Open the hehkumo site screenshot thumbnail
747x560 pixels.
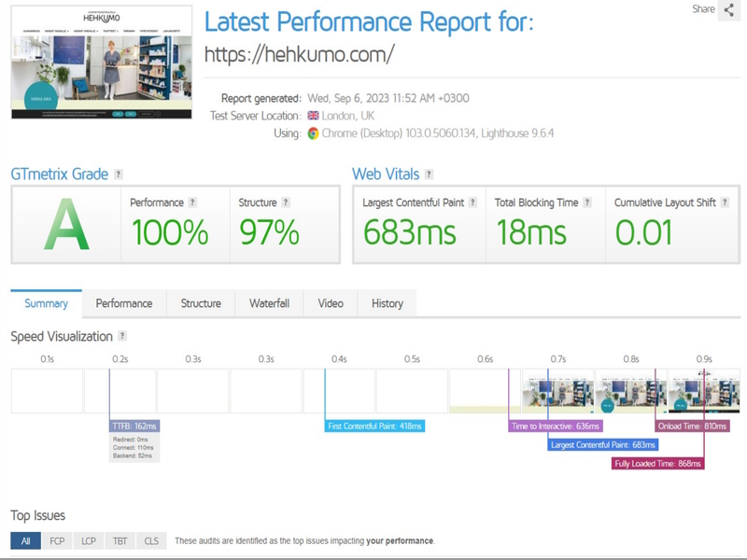102,63
